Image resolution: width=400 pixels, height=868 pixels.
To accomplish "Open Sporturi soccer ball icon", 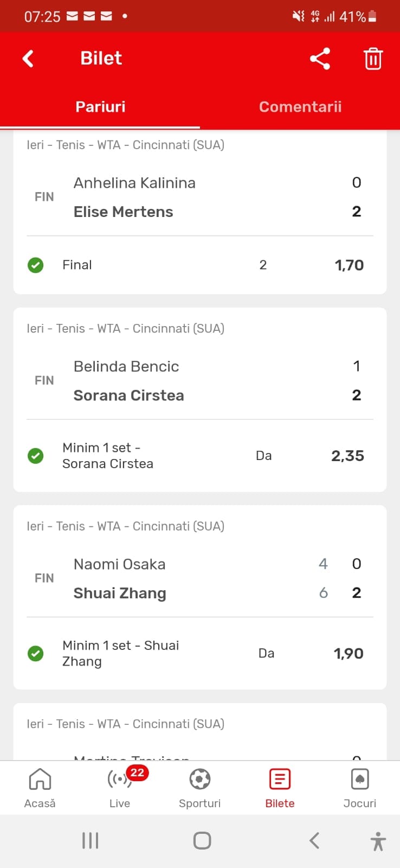I will [x=200, y=780].
